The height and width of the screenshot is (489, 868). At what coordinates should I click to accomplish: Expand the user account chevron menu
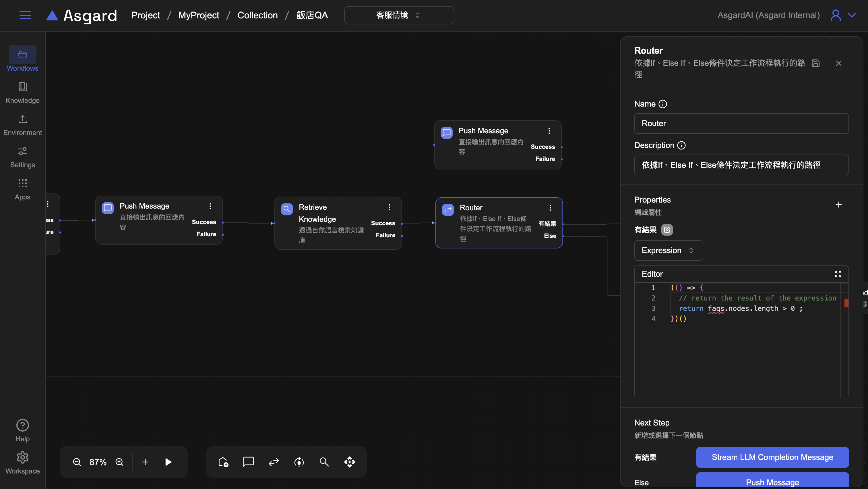[x=852, y=15]
